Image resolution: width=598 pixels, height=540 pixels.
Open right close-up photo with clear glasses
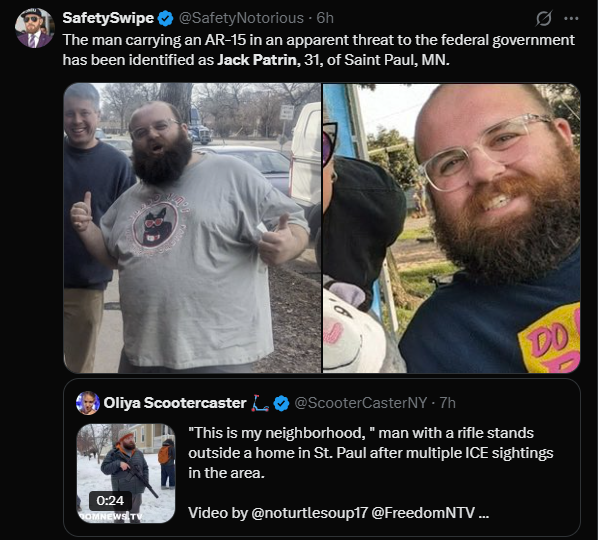(x=452, y=228)
